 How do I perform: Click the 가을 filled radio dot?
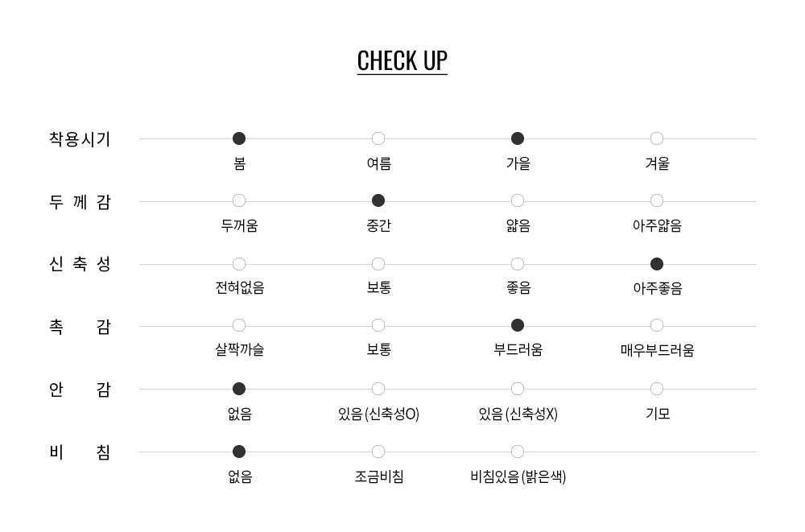coord(518,138)
